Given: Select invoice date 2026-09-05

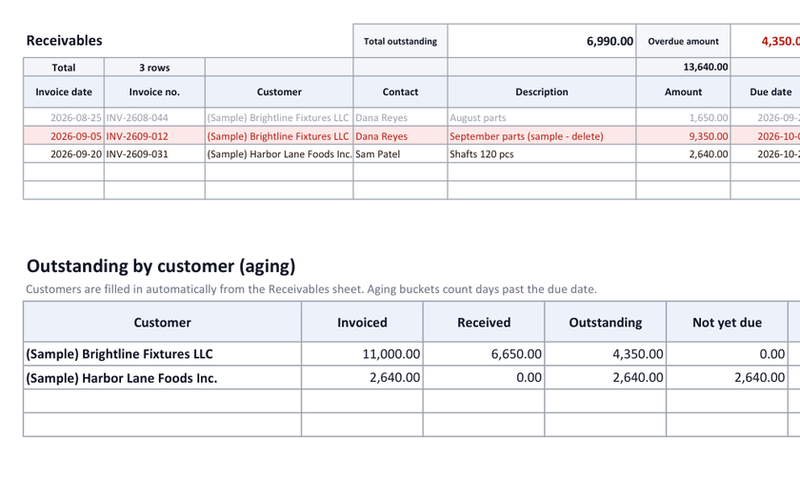Looking at the screenshot, I should pyautogui.click(x=64, y=136).
